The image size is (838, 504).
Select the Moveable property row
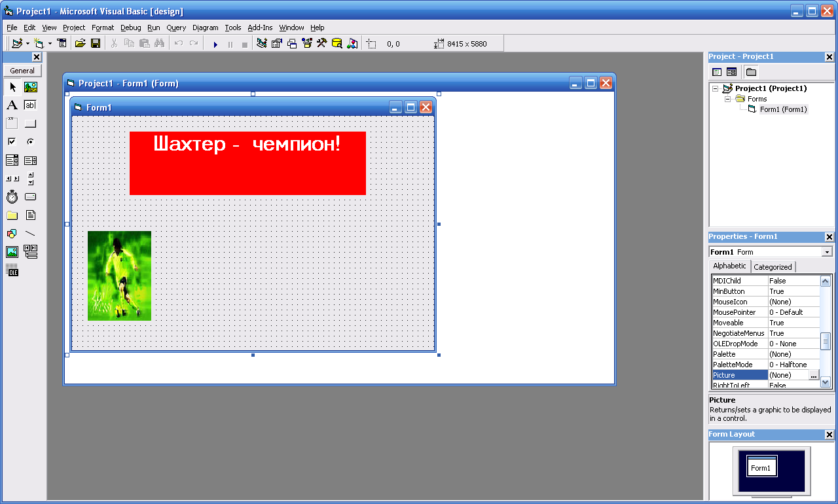tap(766, 323)
